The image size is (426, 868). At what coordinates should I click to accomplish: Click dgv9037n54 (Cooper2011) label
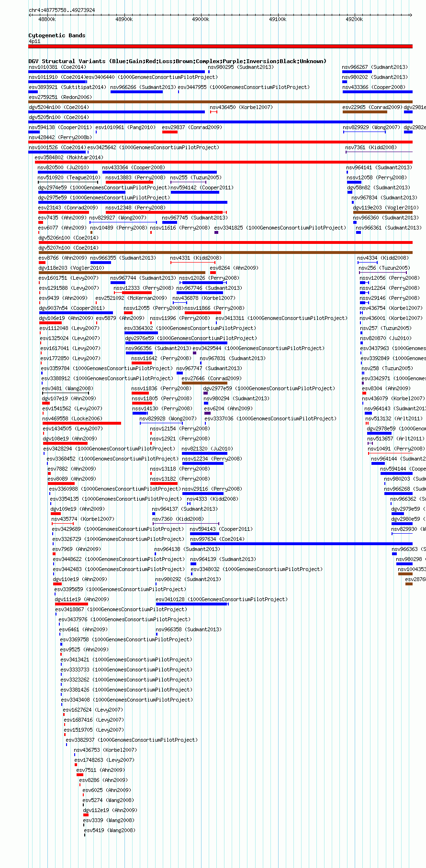click(x=72, y=308)
